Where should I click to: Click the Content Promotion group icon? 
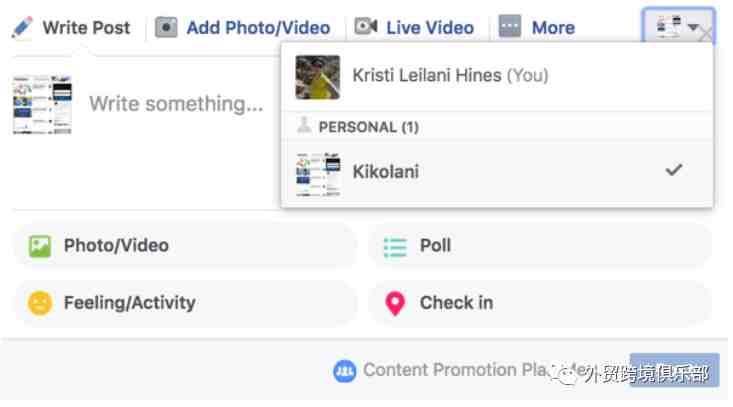tap(345, 371)
